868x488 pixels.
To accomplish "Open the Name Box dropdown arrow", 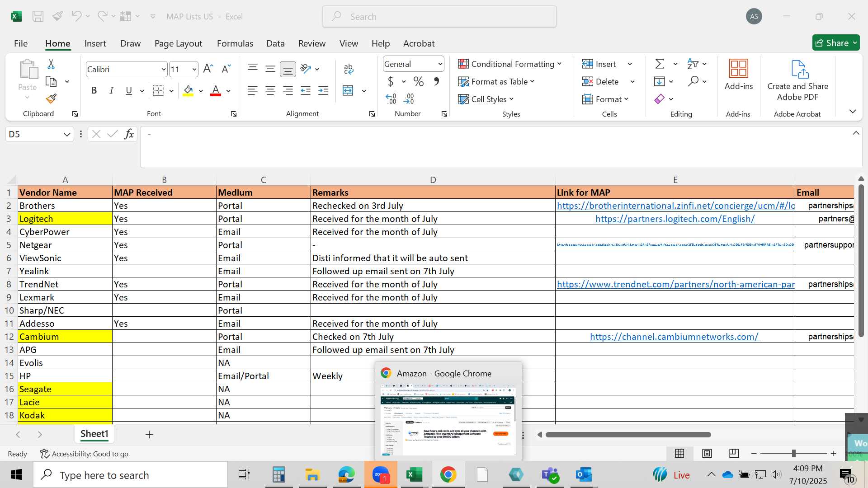I will [67, 134].
